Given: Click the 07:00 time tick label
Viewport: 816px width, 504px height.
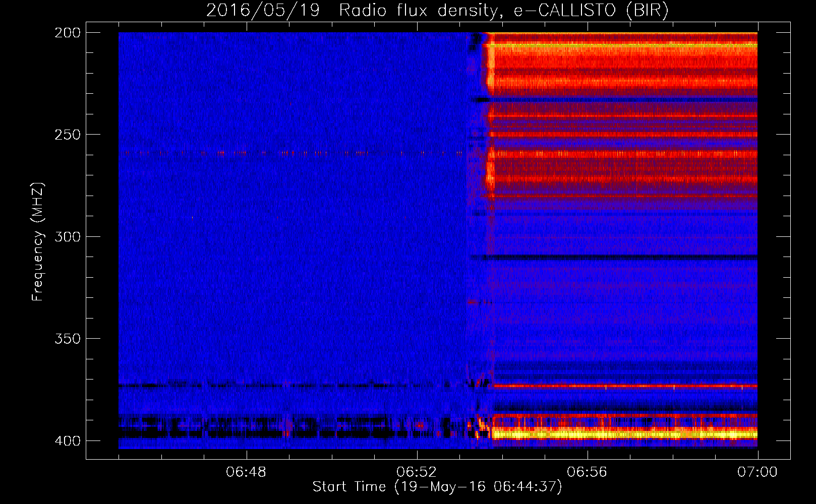Looking at the screenshot, I should click(757, 472).
